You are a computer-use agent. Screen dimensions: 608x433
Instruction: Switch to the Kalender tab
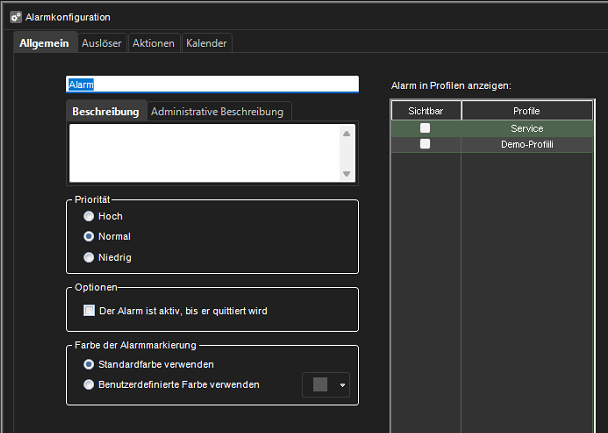tap(206, 43)
